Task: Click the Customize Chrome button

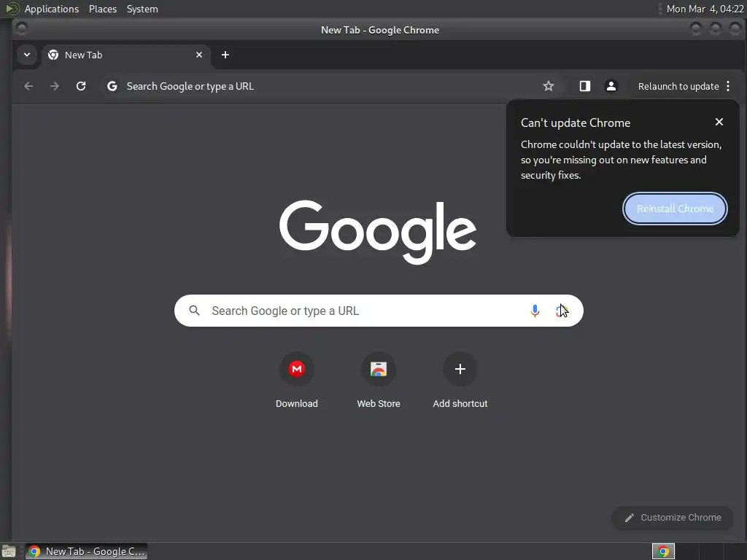Action: pos(672,518)
